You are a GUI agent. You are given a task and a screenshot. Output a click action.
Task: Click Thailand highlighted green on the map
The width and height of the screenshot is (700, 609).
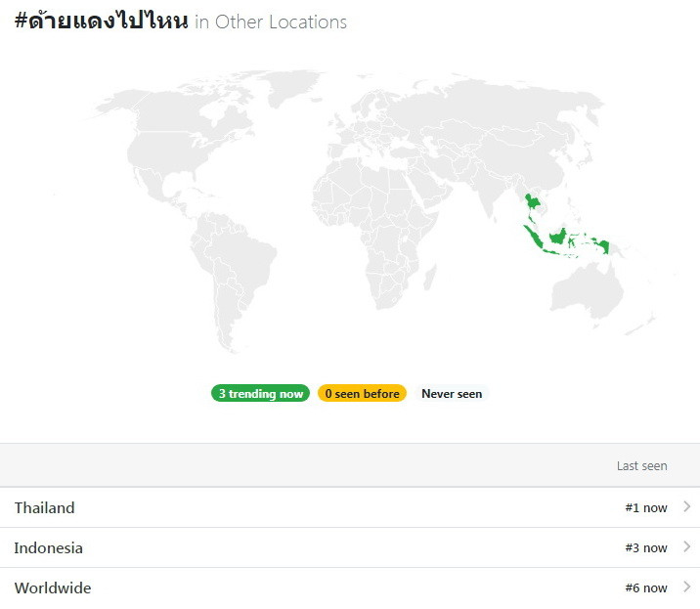click(532, 203)
